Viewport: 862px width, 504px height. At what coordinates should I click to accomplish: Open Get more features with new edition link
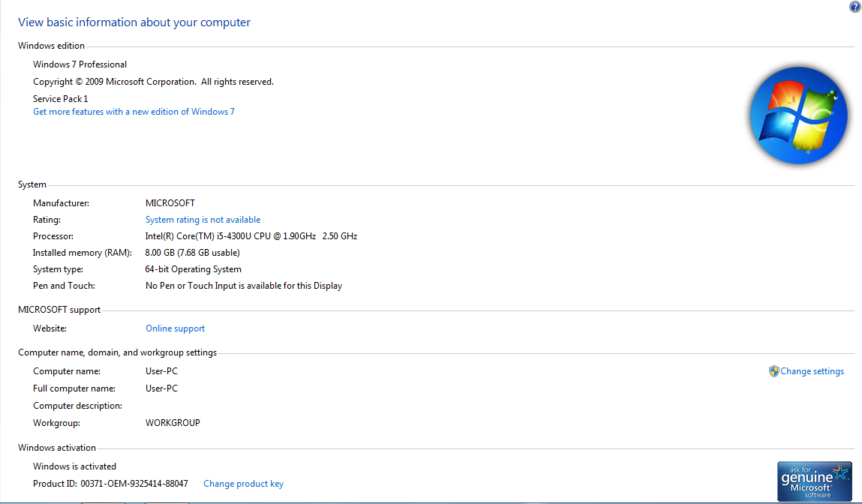(134, 112)
